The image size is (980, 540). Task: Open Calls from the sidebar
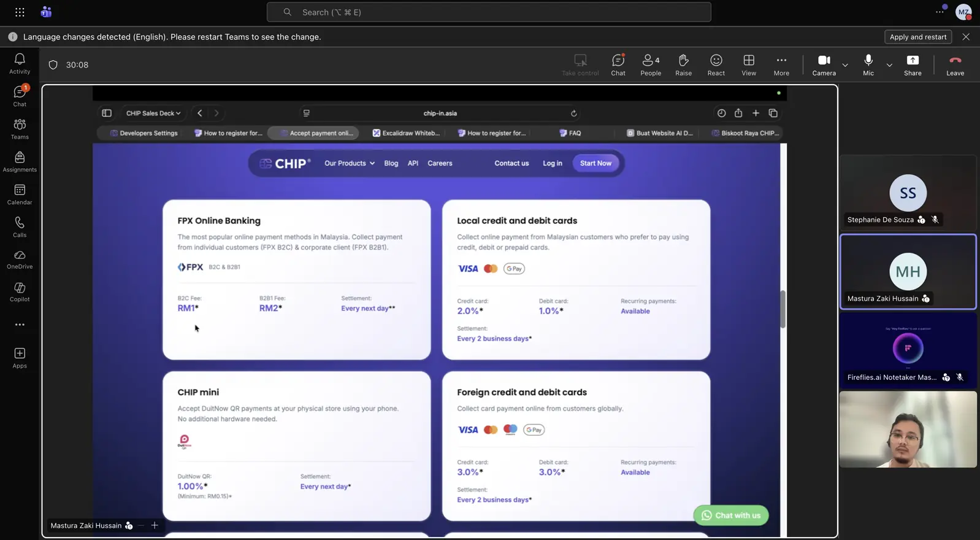(20, 226)
